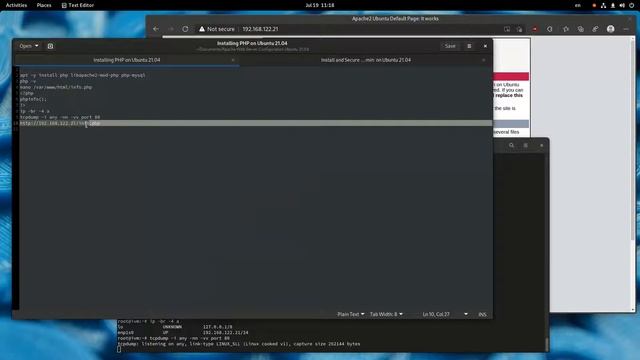Click the tcpdump listening output in terminal
The width and height of the screenshot is (640, 360).
[x=239, y=344]
